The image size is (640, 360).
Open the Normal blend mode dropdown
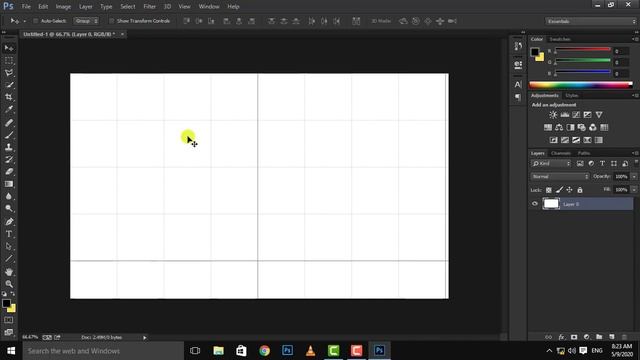pyautogui.click(x=560, y=176)
